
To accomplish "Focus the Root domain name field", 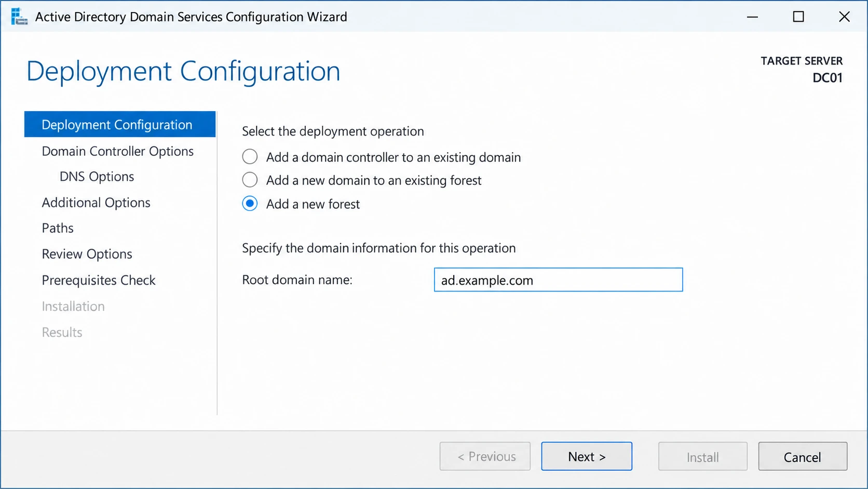I will pyautogui.click(x=558, y=280).
